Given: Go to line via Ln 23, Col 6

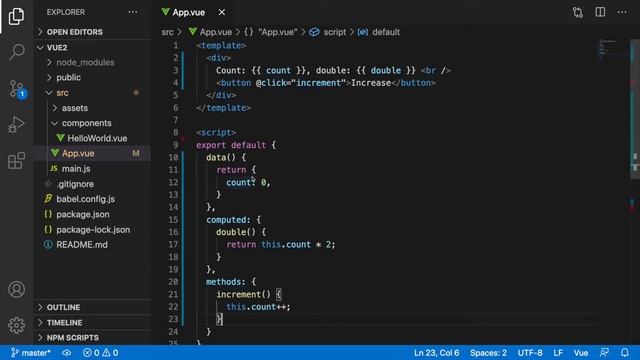Looking at the screenshot, I should (x=436, y=353).
